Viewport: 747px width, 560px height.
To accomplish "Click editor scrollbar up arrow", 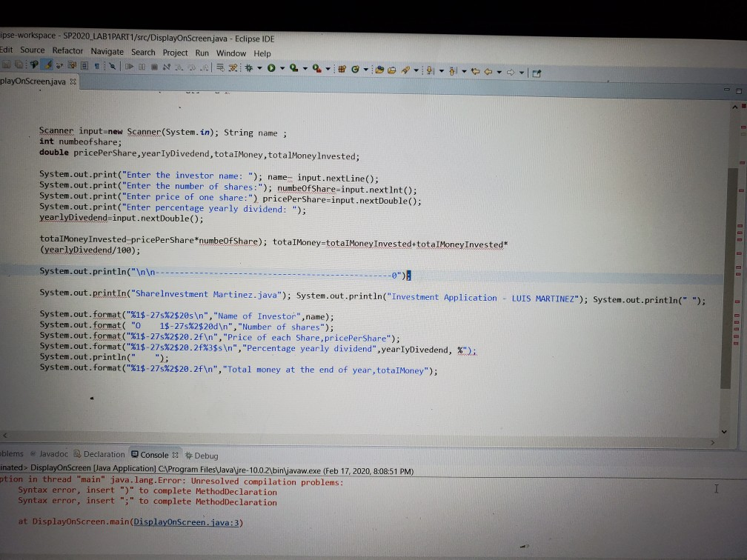I will pos(734,107).
